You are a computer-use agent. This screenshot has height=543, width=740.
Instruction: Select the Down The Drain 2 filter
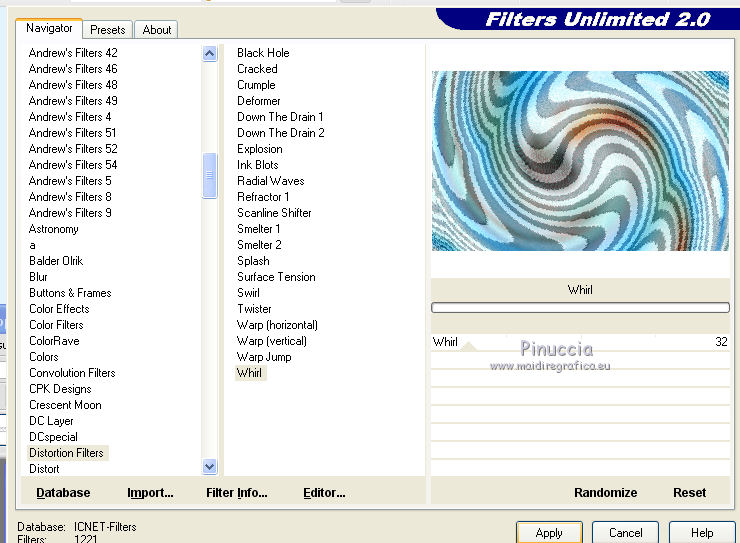point(281,133)
